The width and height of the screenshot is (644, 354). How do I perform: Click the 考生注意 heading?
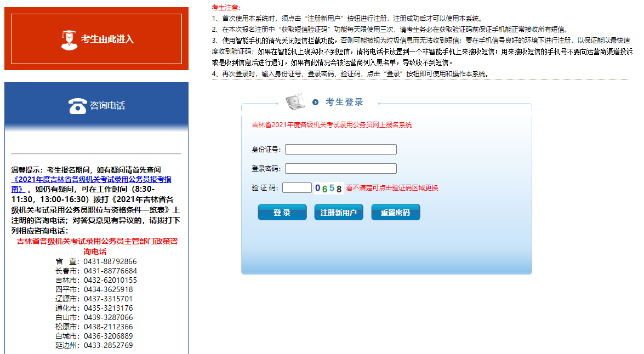(x=226, y=7)
